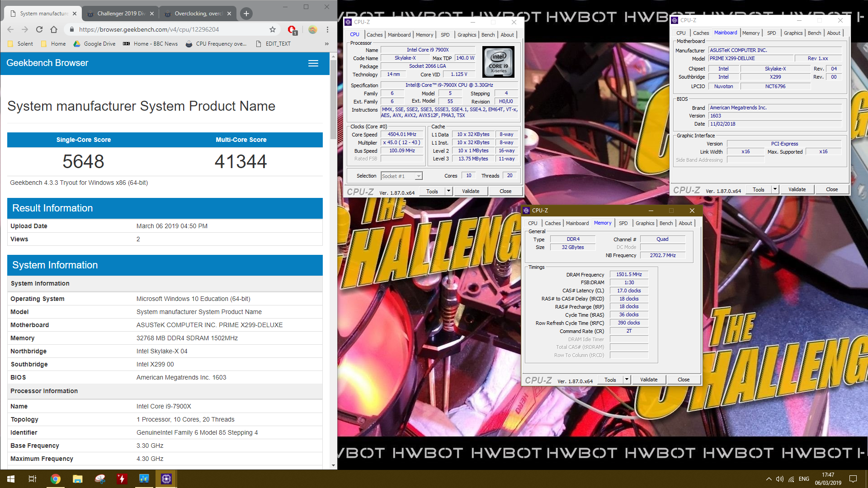Open the ENG language indicator
The image size is (868, 488).
point(804,479)
